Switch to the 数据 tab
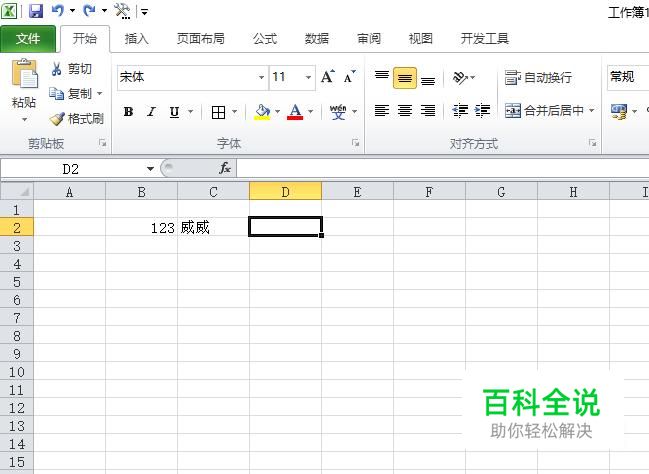This screenshot has width=649, height=474. point(317,39)
